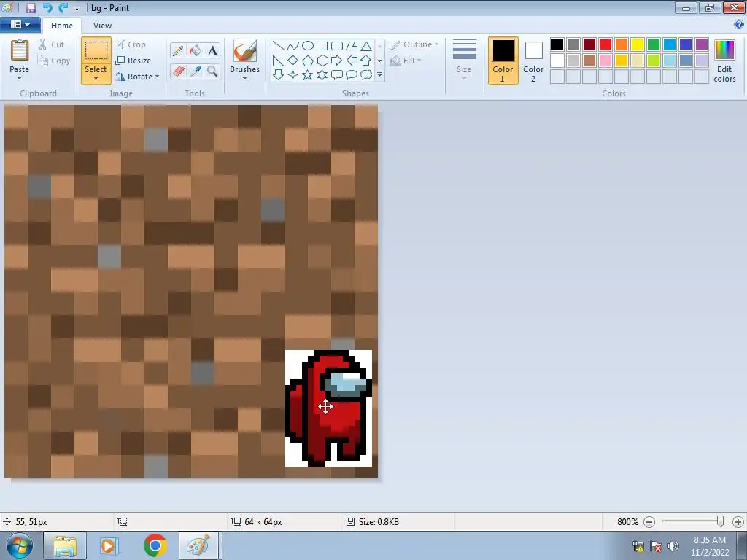This screenshot has width=747, height=560.
Task: Click the Brushes tool icon
Action: [245, 50]
